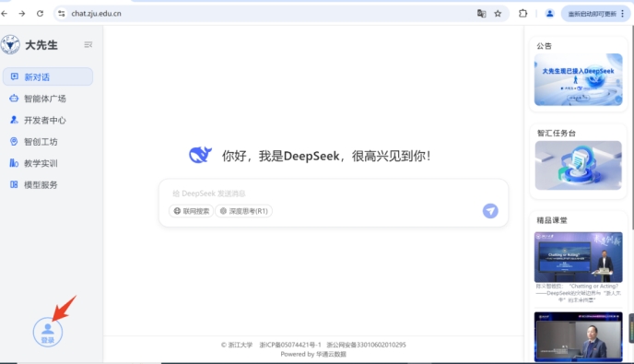Click 浙ICP备05074421号-1 footer link

pos(290,345)
